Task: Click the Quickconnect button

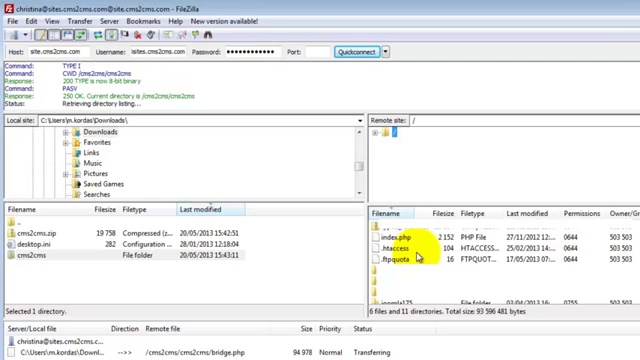Action: coord(357,52)
